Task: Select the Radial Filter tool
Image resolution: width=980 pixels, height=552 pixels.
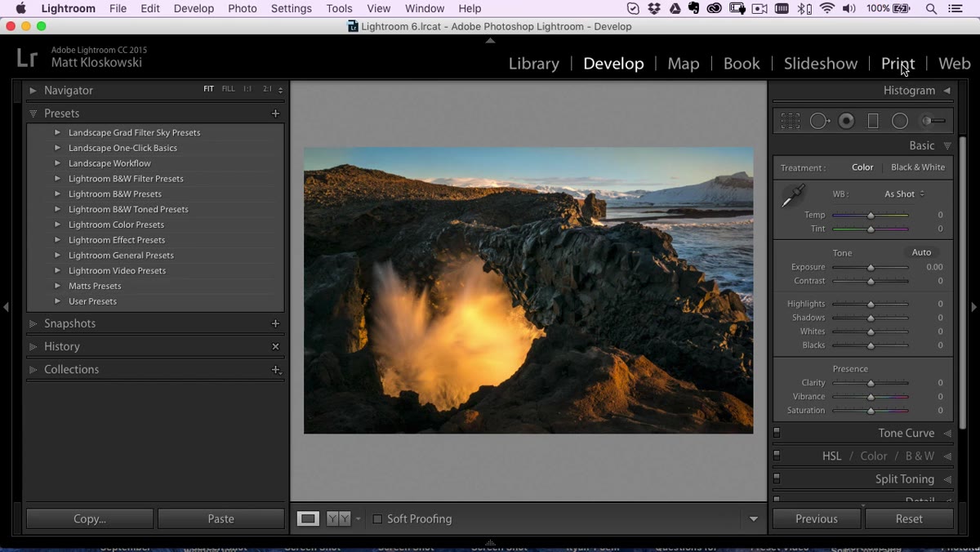Action: tap(900, 121)
